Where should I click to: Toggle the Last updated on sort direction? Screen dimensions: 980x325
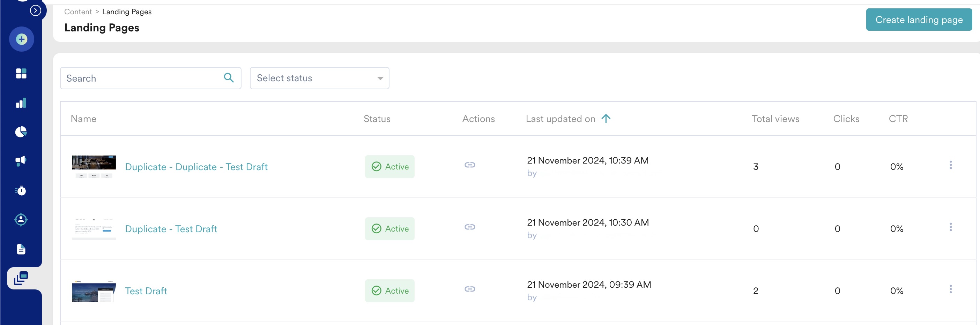tap(606, 118)
